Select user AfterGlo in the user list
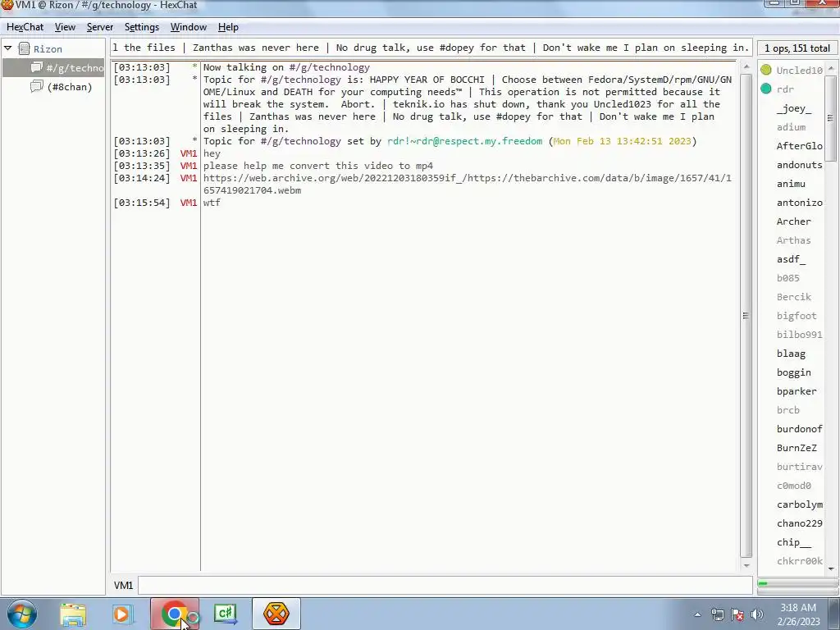 [799, 146]
